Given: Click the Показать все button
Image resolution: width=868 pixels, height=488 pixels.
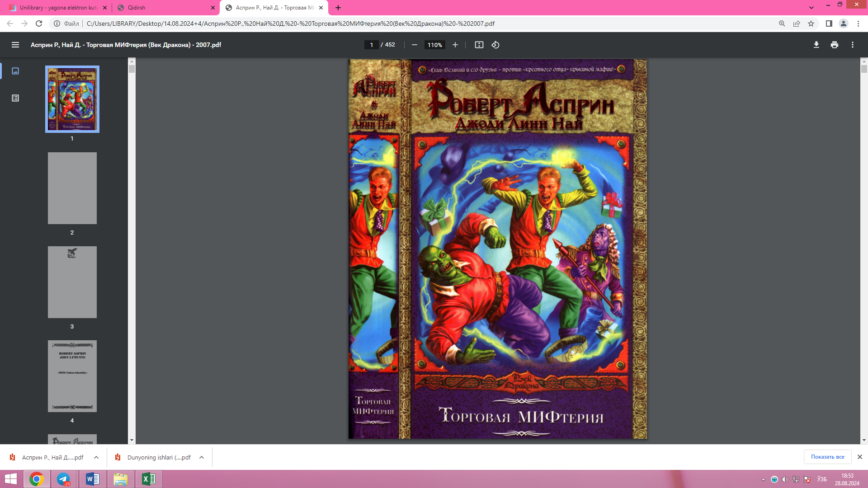Looking at the screenshot, I should click(827, 457).
